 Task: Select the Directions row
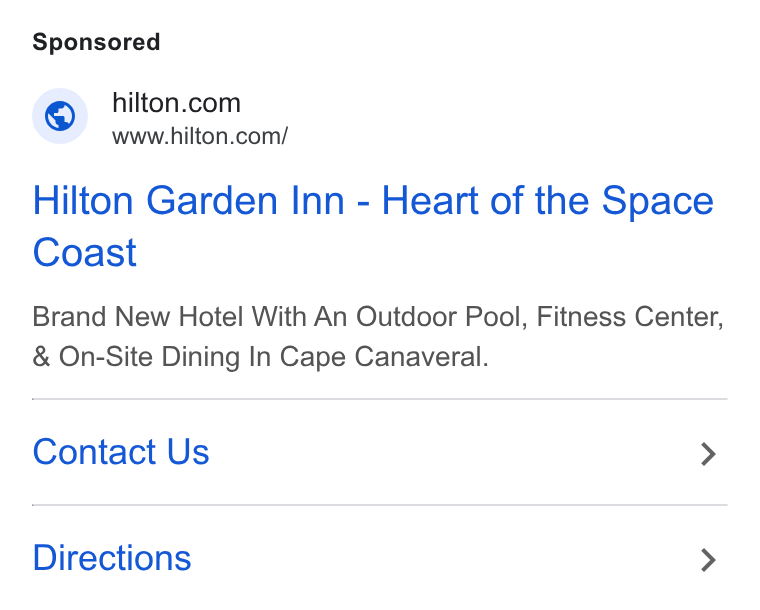[x=380, y=558]
